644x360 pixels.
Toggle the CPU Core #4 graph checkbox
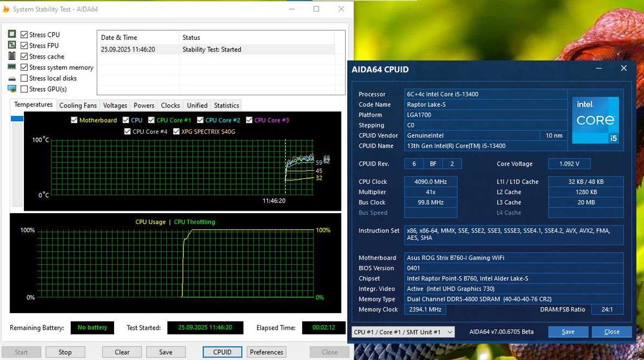(128, 132)
